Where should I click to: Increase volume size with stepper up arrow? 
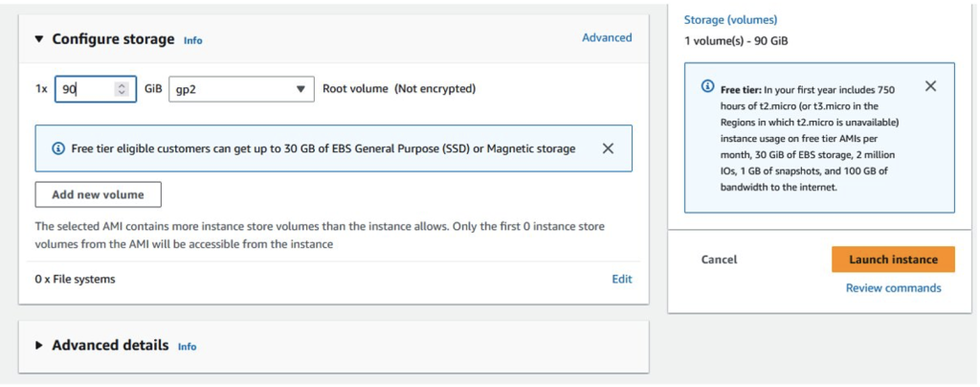[121, 85]
